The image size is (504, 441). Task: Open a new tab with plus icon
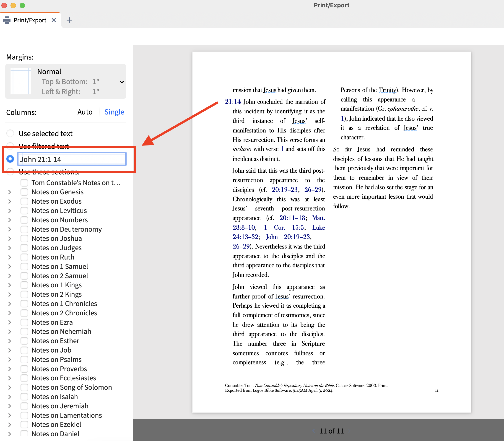point(69,20)
